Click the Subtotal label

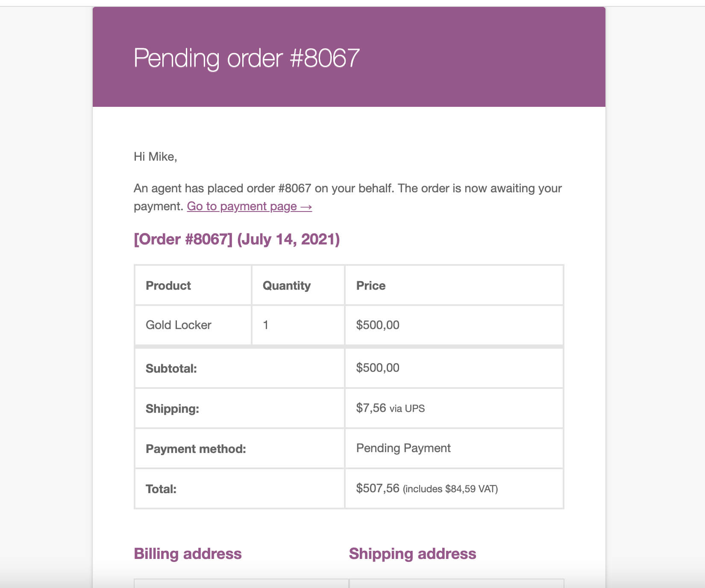point(171,368)
